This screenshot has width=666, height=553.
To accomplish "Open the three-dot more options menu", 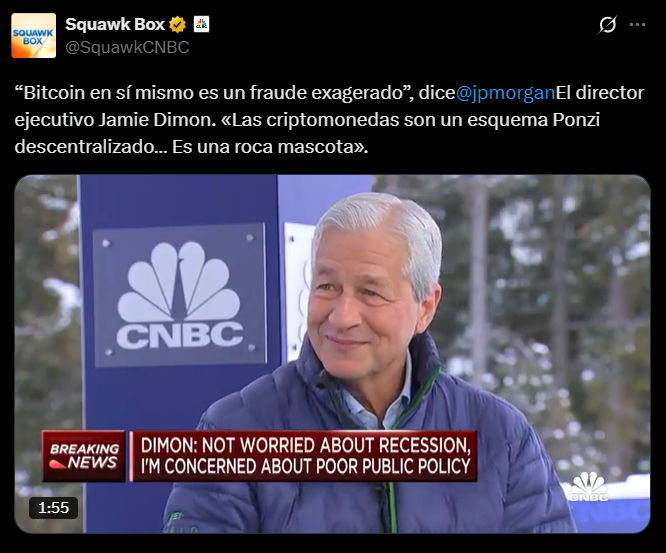I will pos(637,25).
